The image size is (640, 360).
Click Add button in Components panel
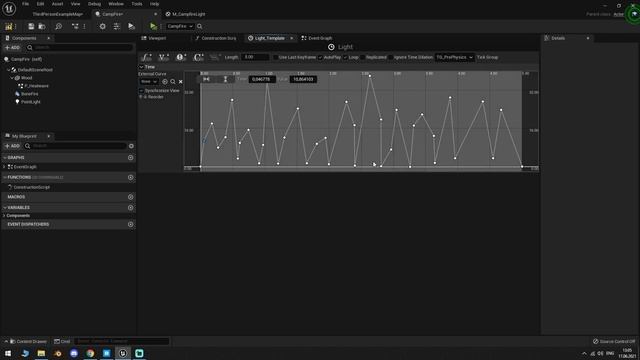coord(12,48)
